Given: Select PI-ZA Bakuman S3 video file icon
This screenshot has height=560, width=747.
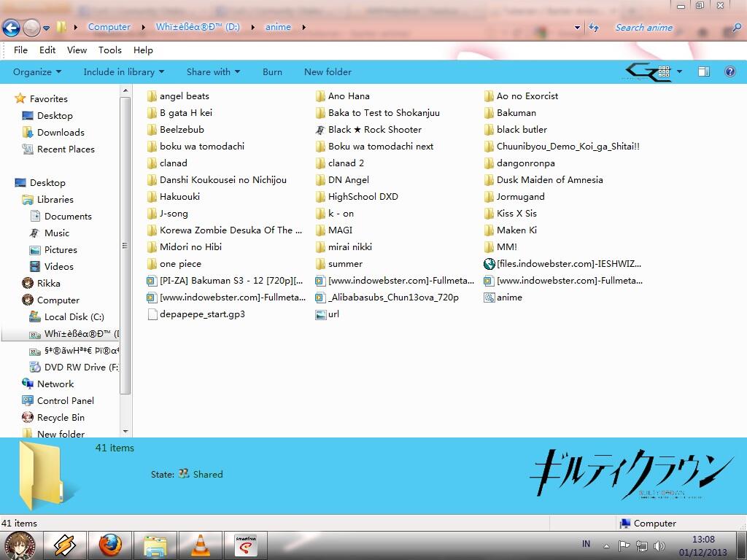Looking at the screenshot, I should [152, 281].
